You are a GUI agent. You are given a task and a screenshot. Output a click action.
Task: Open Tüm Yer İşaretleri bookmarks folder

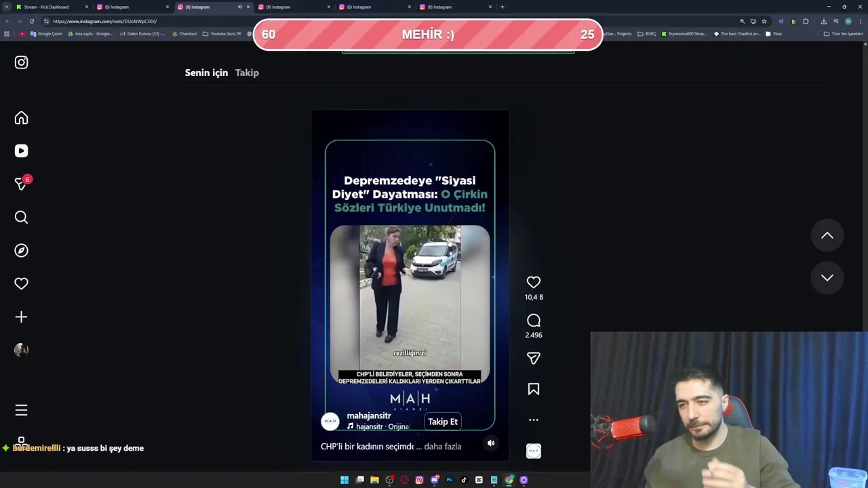click(843, 34)
